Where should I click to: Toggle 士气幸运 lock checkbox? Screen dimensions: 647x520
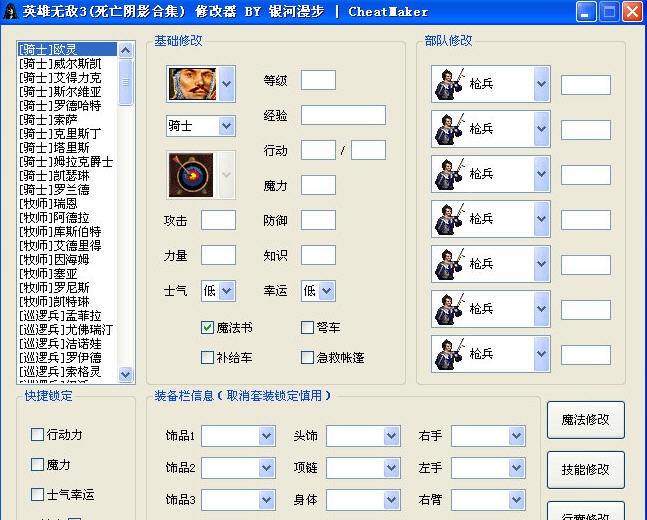click(37, 494)
